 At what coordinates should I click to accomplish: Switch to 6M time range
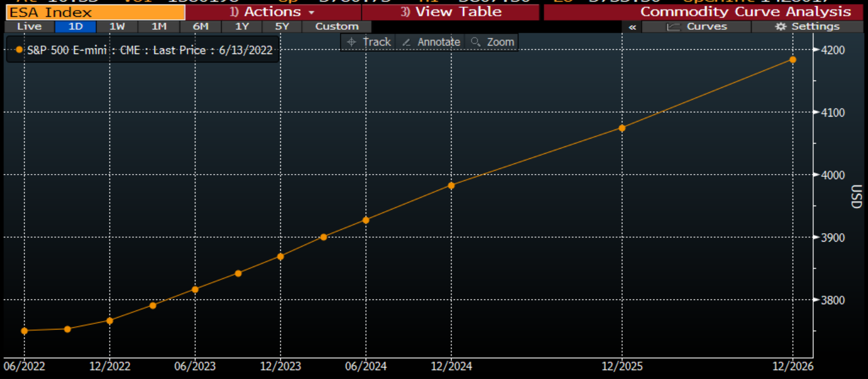(x=201, y=26)
